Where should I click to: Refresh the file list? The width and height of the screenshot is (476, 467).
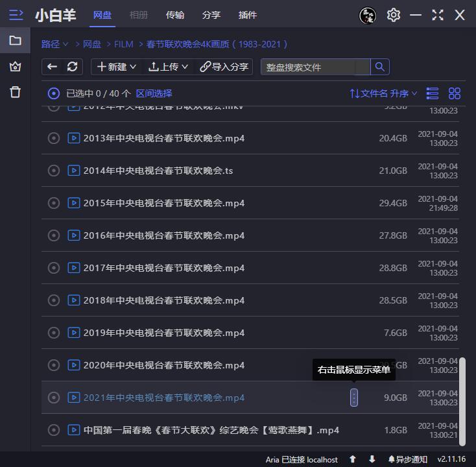(x=72, y=67)
